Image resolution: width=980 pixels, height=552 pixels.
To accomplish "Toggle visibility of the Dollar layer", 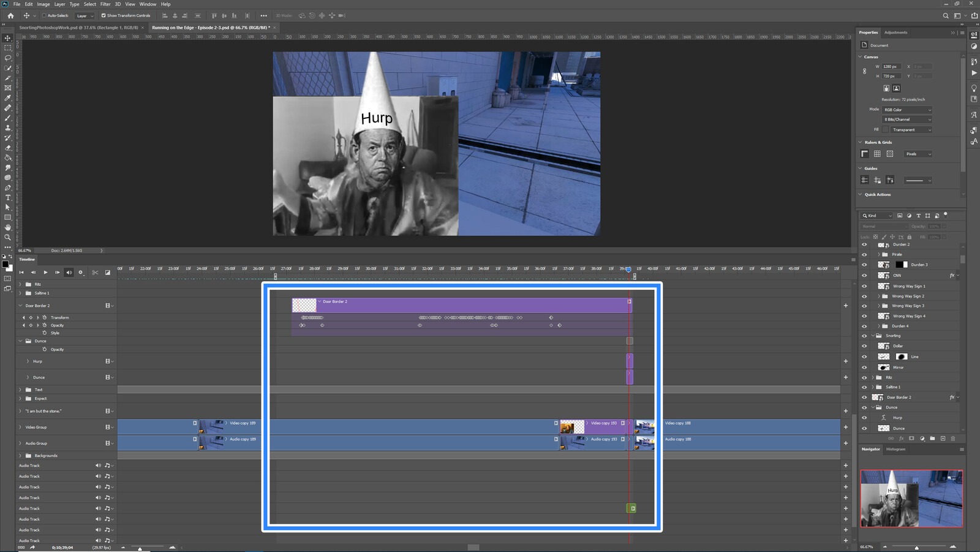I will pos(864,346).
